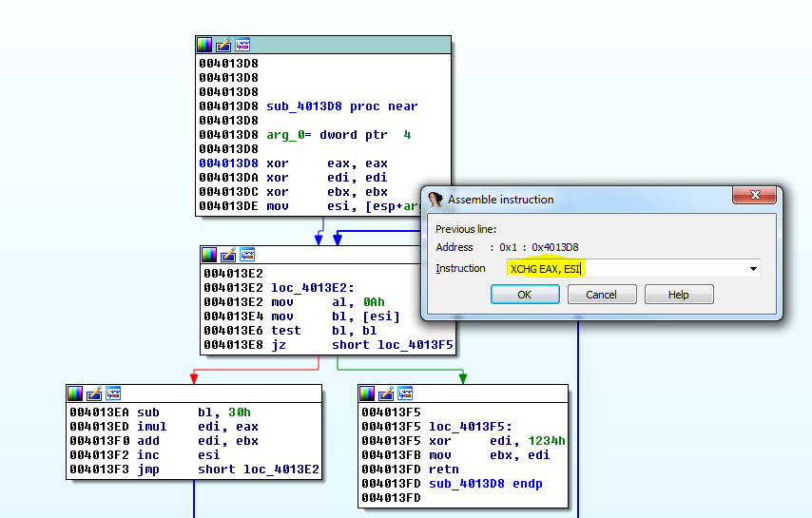Click group icon in loc_4013E2 block header
The height and width of the screenshot is (518, 812).
247,255
